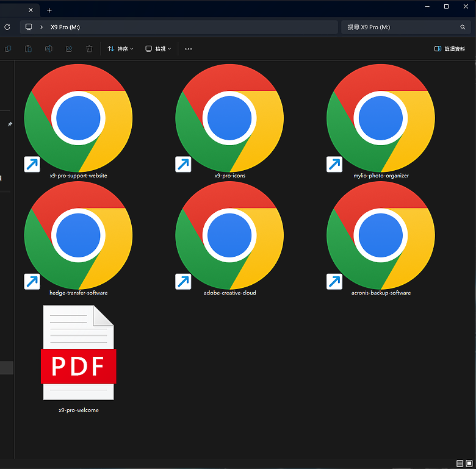Refresh the current folder view

click(7, 27)
